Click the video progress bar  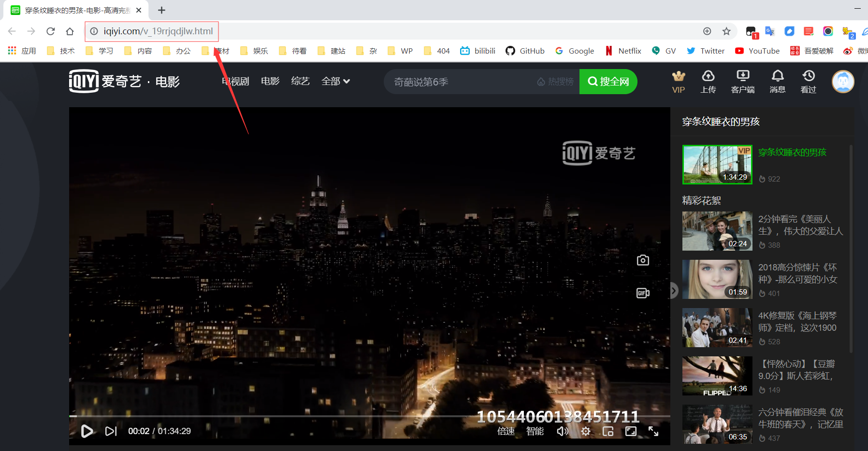pyautogui.click(x=369, y=416)
